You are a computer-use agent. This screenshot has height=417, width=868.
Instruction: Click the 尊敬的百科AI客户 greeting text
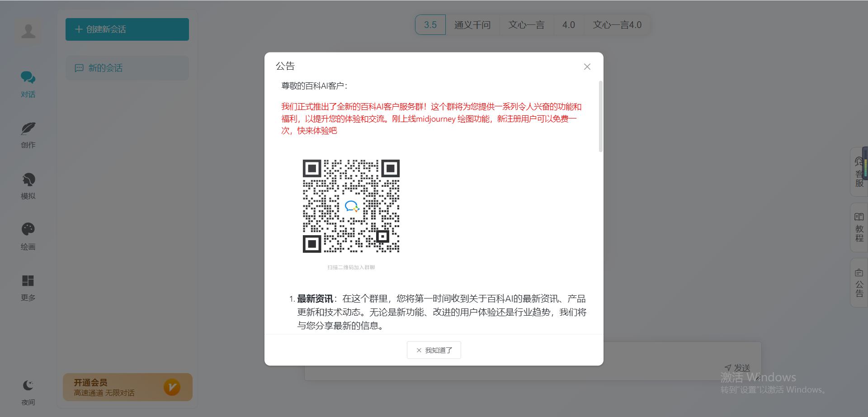[x=315, y=86]
